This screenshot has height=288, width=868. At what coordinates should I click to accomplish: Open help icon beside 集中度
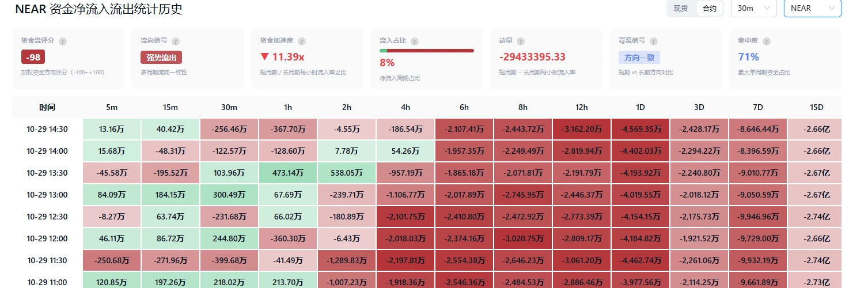765,41
